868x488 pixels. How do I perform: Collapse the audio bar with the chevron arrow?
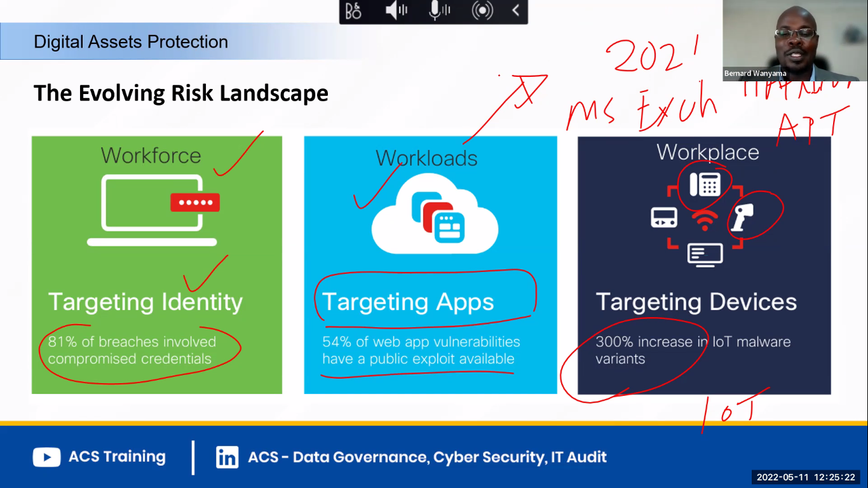tap(516, 10)
